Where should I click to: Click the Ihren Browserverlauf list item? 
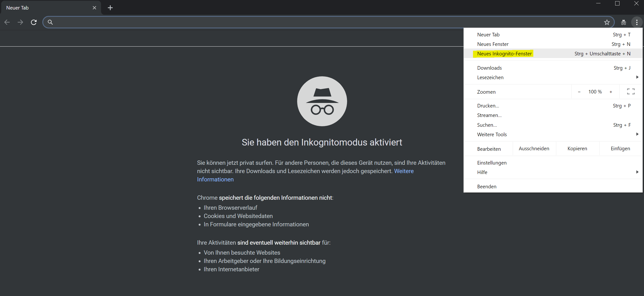230,208
